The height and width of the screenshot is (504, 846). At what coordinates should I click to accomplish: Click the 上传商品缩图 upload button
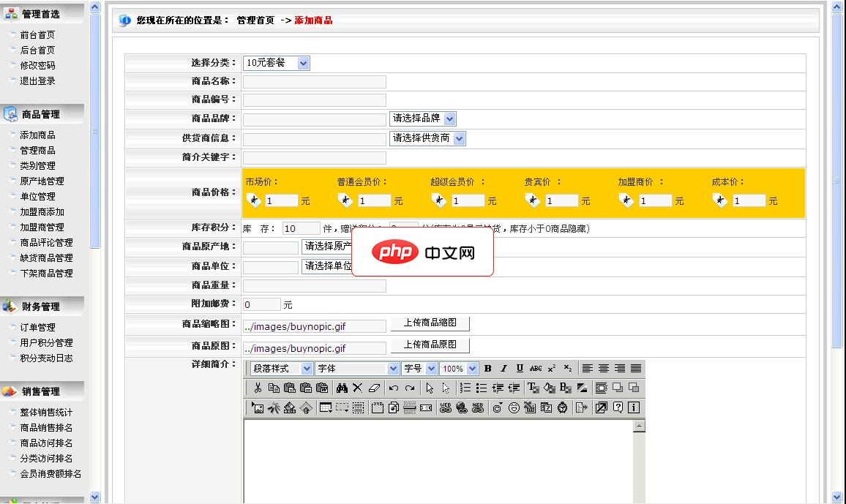[x=430, y=323]
